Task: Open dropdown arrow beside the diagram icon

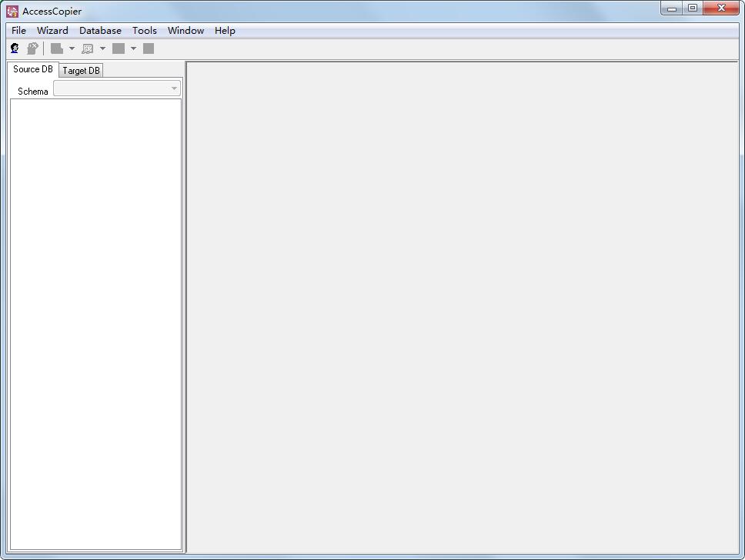Action: click(102, 48)
